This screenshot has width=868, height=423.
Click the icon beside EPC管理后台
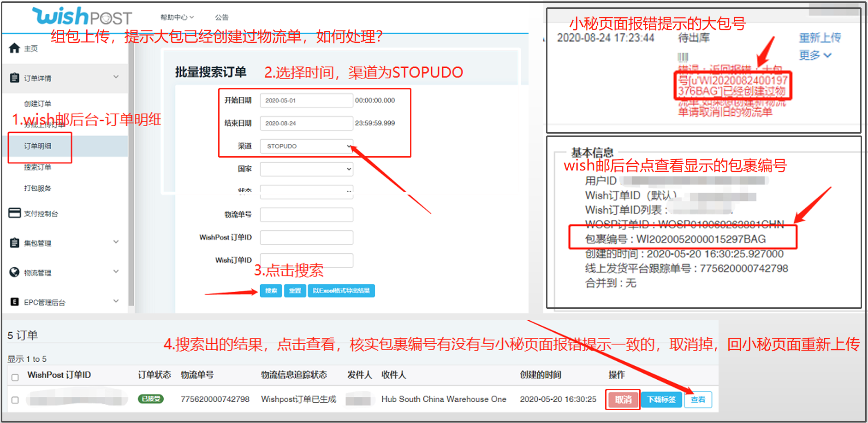click(14, 302)
